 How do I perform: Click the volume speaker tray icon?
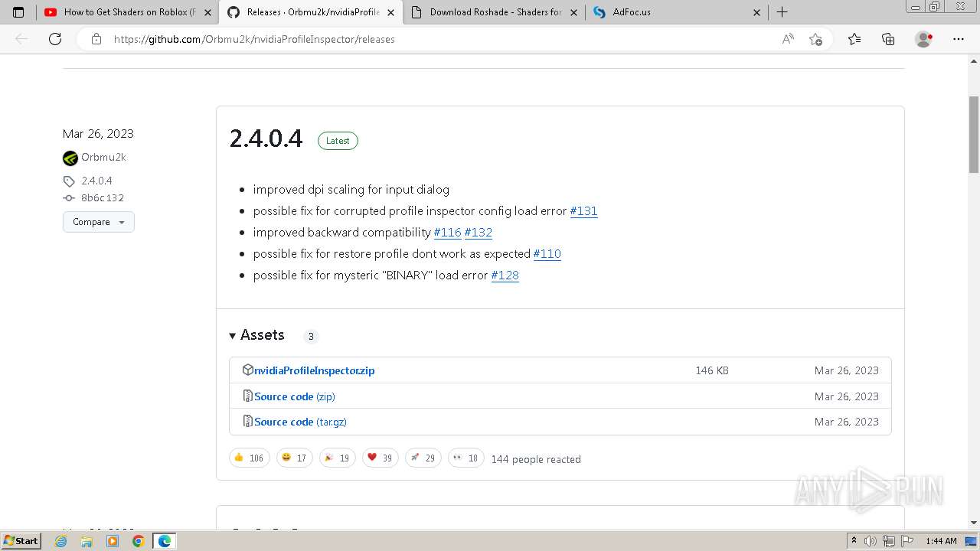pos(871,541)
